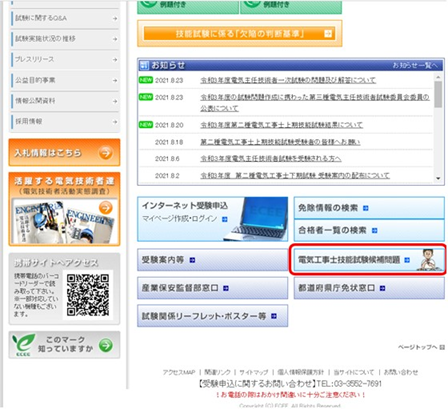Open 第二種電気工事士下期試験 受験案内の配布 link

pos(295,176)
